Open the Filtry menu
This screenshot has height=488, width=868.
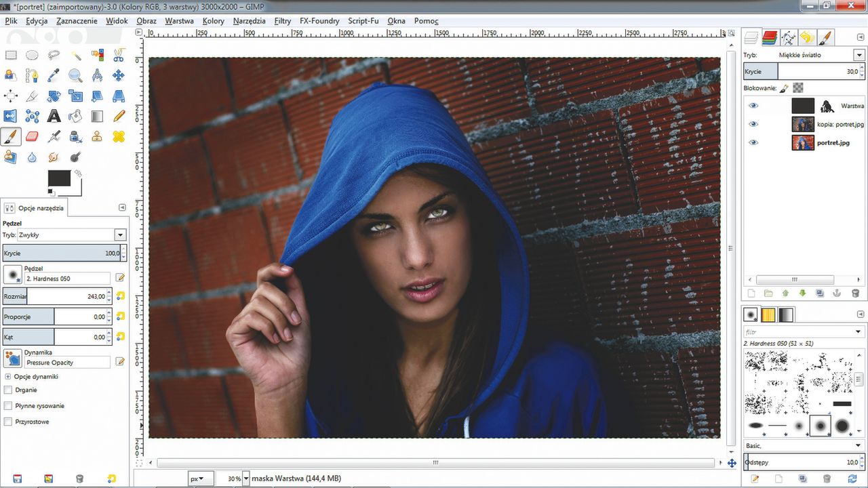(283, 21)
